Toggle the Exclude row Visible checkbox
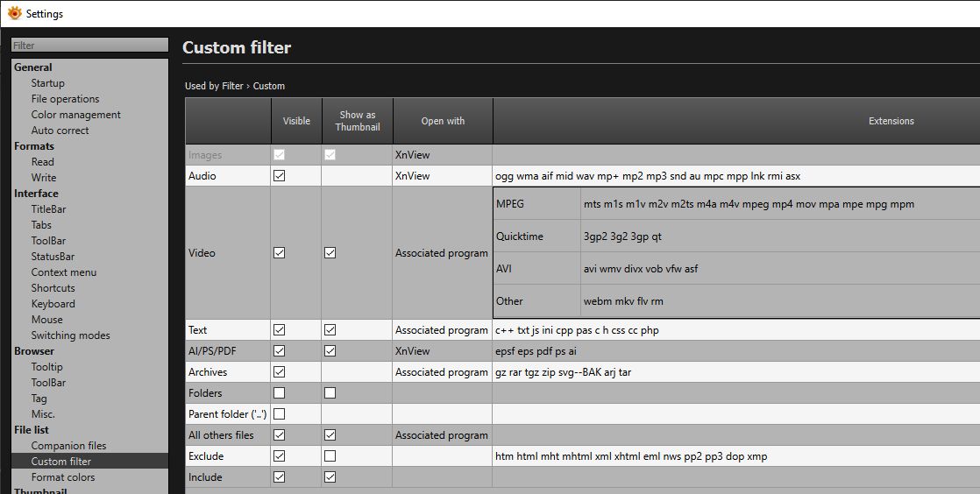Image resolution: width=980 pixels, height=494 pixels. 280,456
